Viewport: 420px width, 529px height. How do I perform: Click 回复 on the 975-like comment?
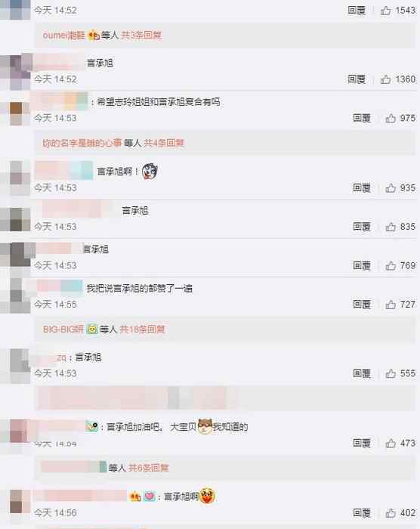[x=362, y=118]
